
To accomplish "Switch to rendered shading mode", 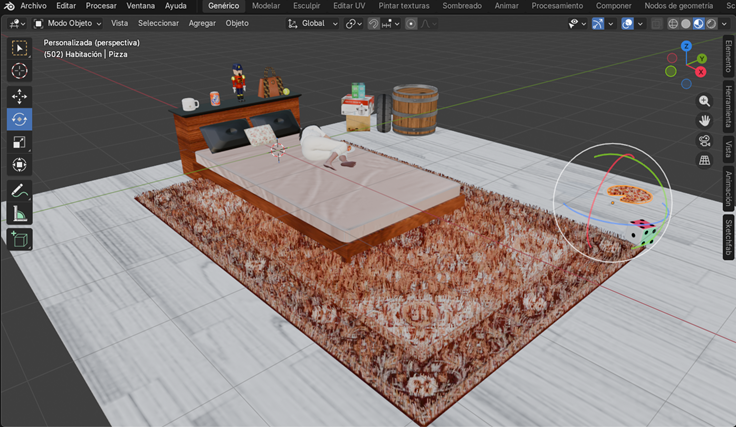I will [711, 23].
